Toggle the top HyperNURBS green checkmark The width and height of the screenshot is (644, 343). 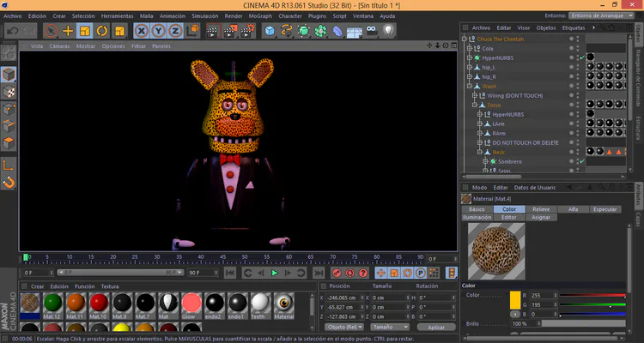point(582,57)
